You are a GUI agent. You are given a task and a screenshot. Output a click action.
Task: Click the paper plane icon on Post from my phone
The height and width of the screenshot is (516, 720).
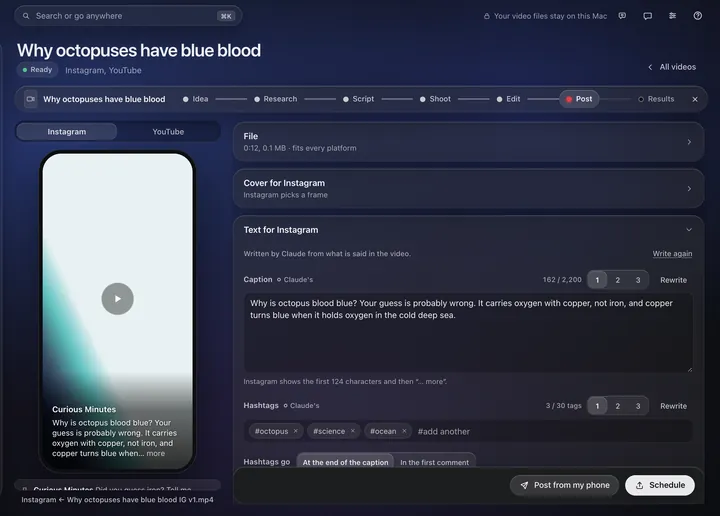pyautogui.click(x=524, y=485)
